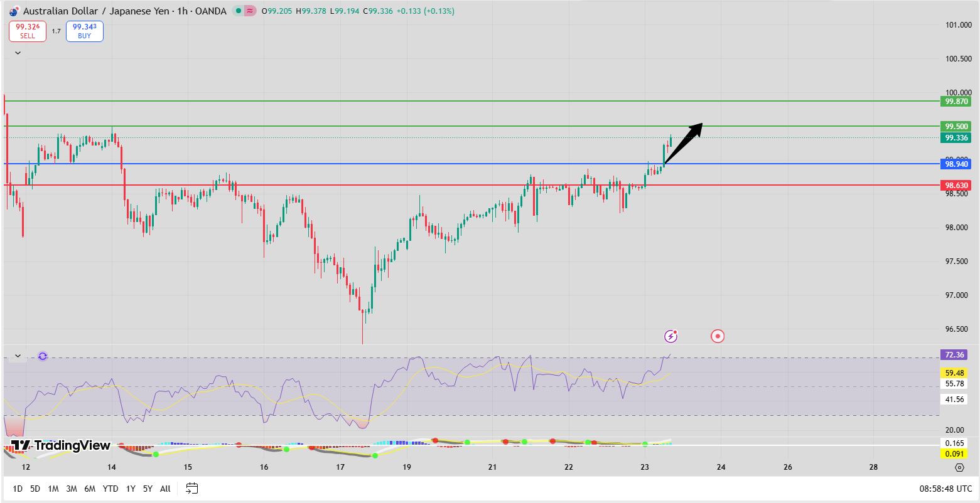Open the go-to-date calendar icon
Viewport: 980px width, 503px height.
point(190,488)
